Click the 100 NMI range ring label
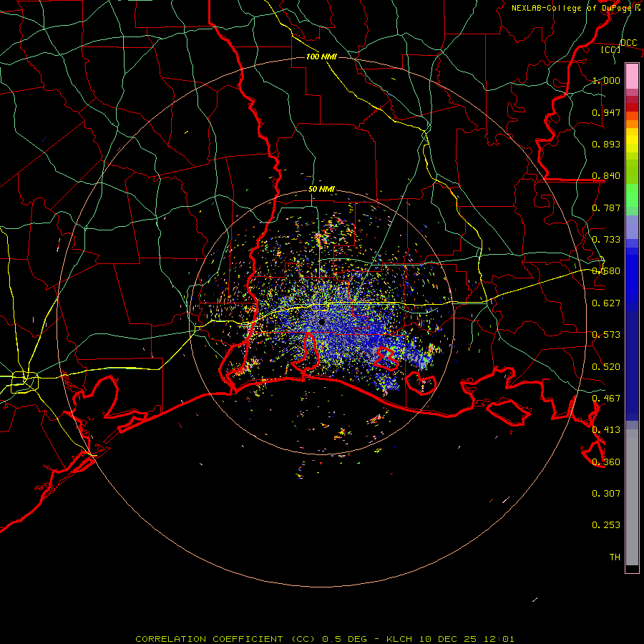Screen dimensions: 644x644 point(321,57)
